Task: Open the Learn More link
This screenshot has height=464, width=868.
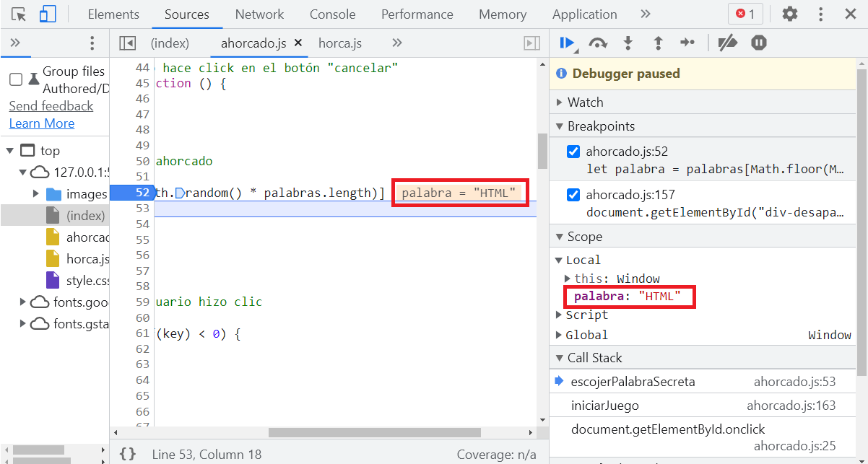Action: point(42,123)
